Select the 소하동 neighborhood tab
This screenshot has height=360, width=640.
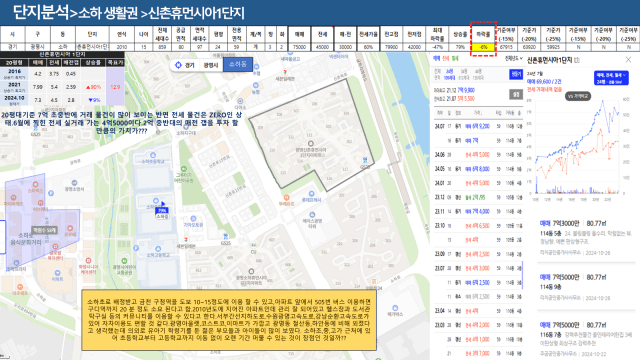tap(238, 64)
